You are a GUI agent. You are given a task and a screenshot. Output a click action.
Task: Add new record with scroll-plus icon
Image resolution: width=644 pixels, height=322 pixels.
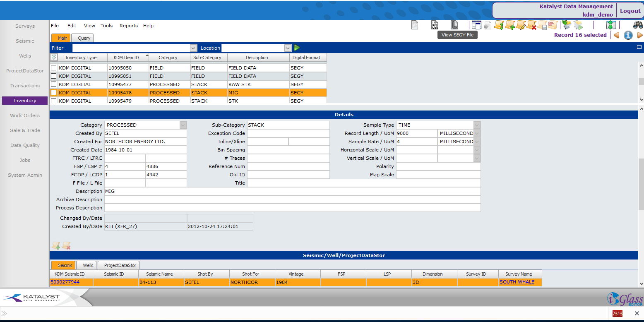click(x=510, y=25)
